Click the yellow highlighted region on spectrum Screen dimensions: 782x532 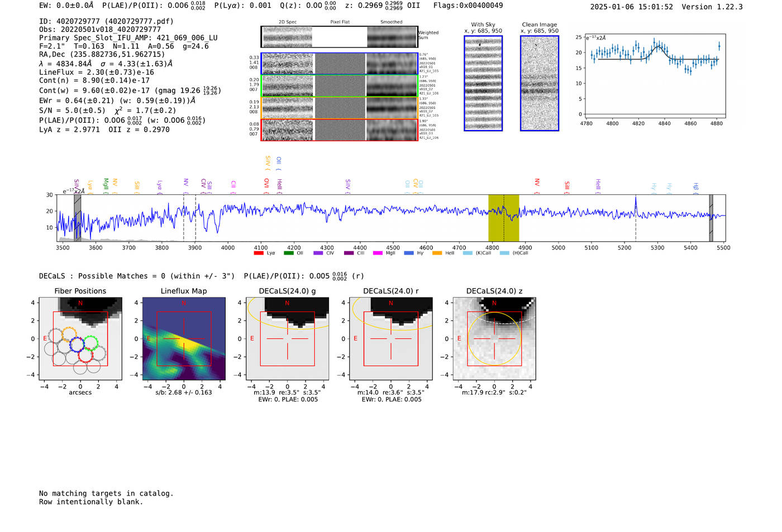click(504, 218)
